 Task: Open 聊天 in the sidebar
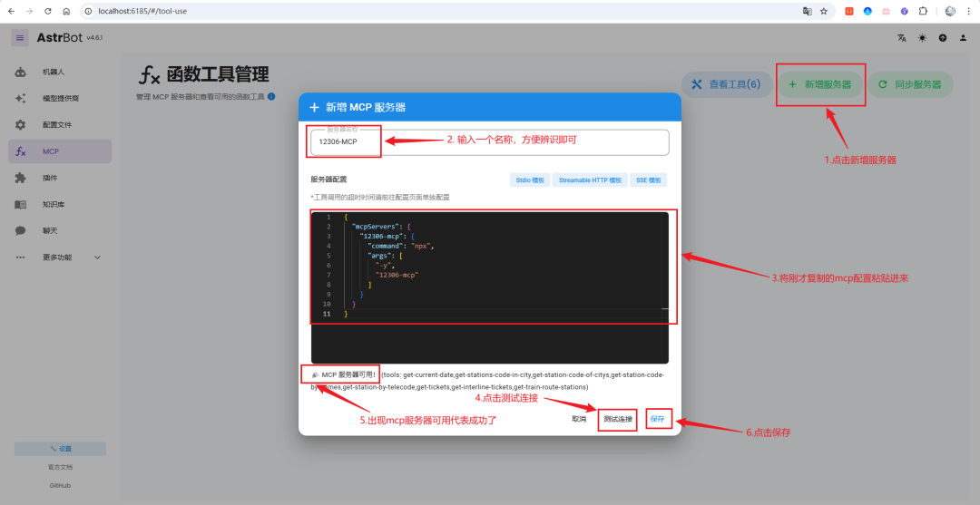[x=60, y=230]
